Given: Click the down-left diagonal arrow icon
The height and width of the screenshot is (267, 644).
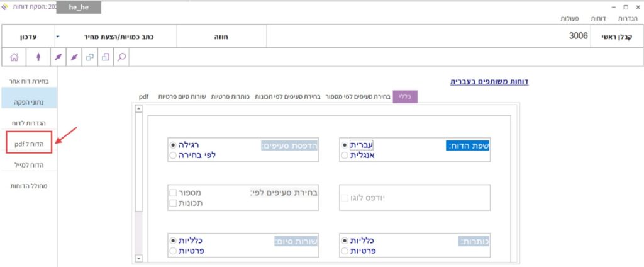Looking at the screenshot, I should point(74,57).
